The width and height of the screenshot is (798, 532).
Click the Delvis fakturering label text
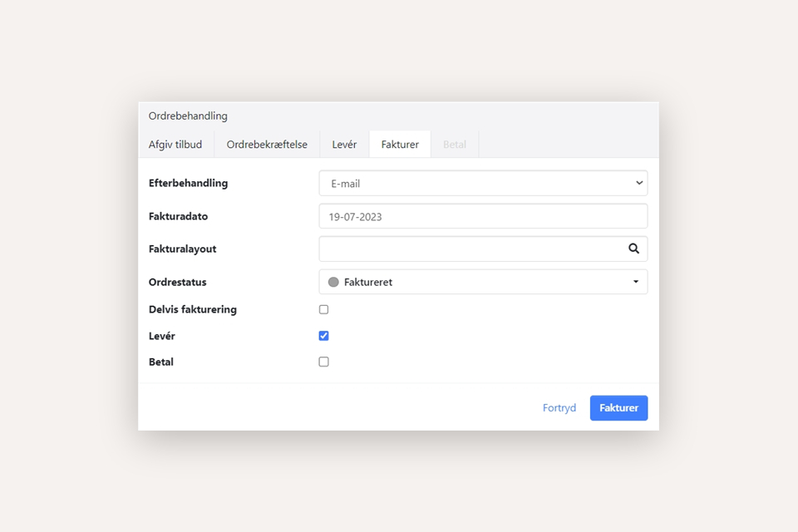(x=193, y=309)
